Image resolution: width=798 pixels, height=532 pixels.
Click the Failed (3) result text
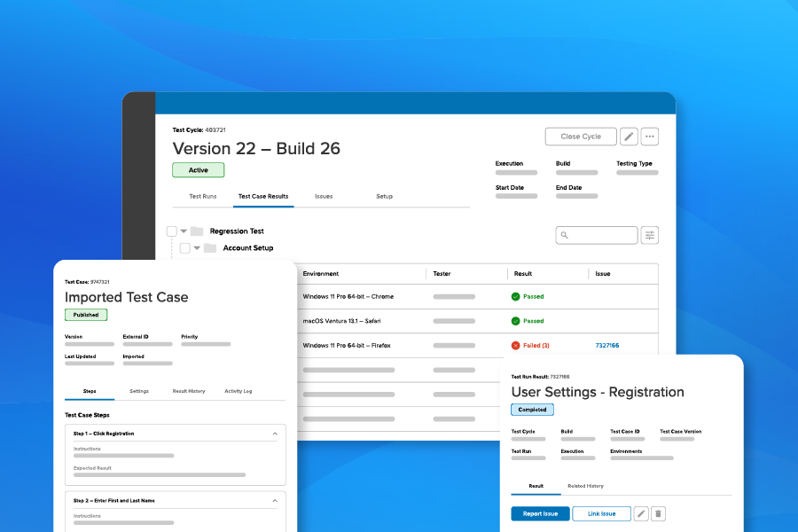(x=536, y=345)
